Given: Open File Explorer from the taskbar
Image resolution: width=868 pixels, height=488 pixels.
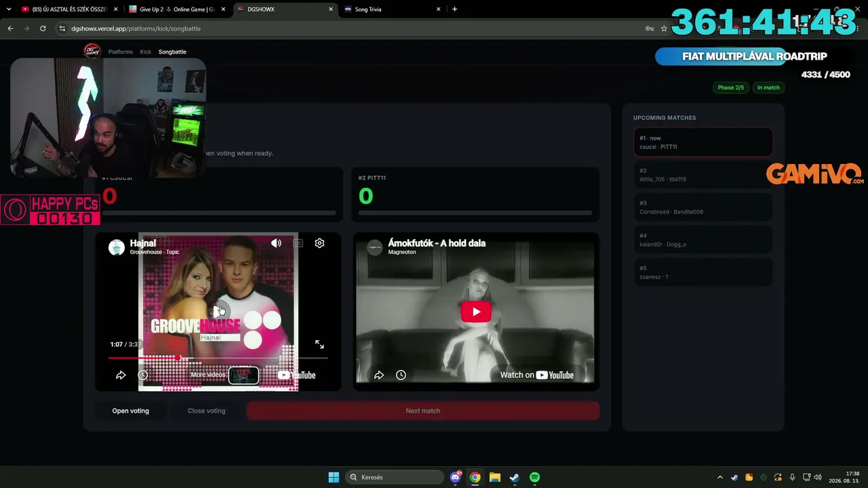Looking at the screenshot, I should pos(495,477).
